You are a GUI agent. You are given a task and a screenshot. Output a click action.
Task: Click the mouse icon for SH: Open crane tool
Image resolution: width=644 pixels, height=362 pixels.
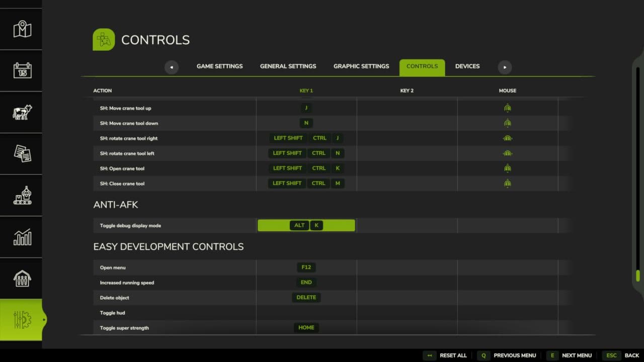tap(507, 168)
